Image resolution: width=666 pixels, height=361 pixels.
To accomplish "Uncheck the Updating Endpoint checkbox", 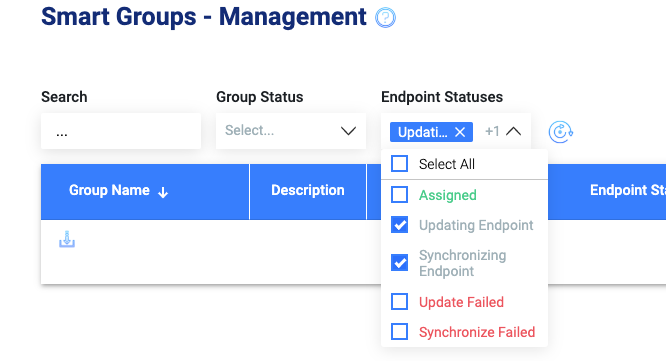I will click(400, 225).
